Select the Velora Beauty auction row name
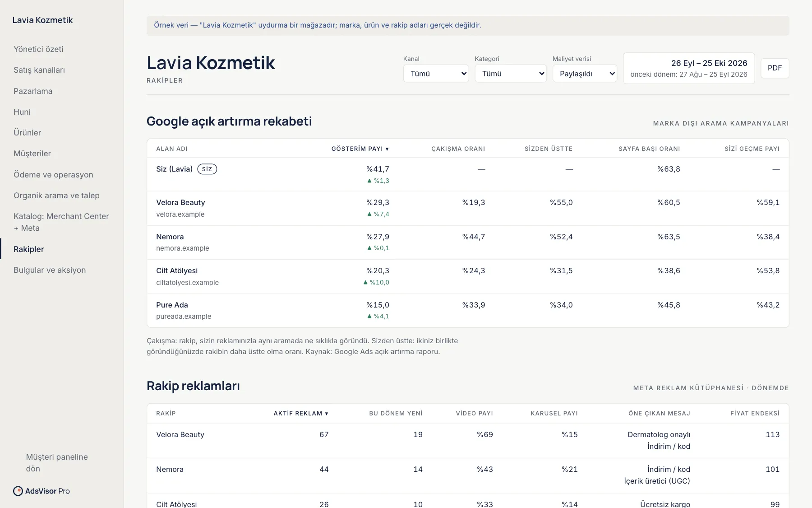812x508 pixels. tap(180, 202)
